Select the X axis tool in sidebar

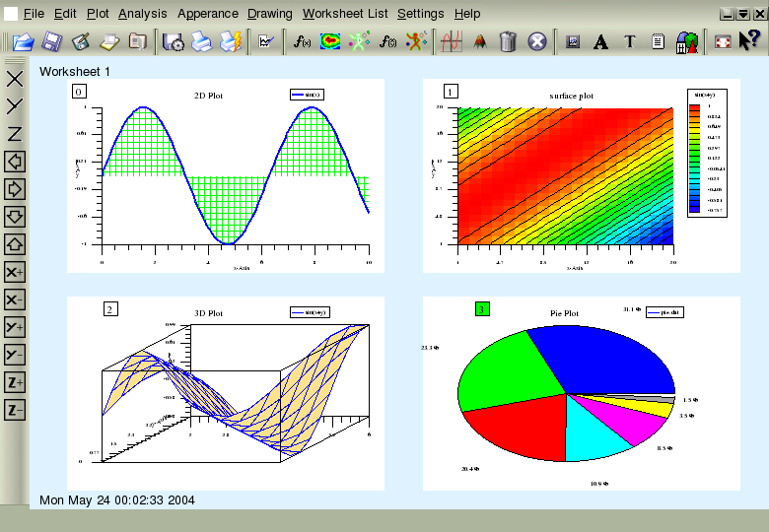15,79
